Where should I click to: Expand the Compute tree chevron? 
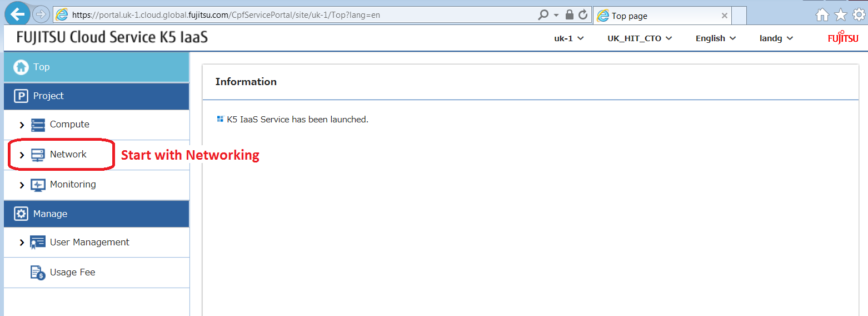coord(22,125)
